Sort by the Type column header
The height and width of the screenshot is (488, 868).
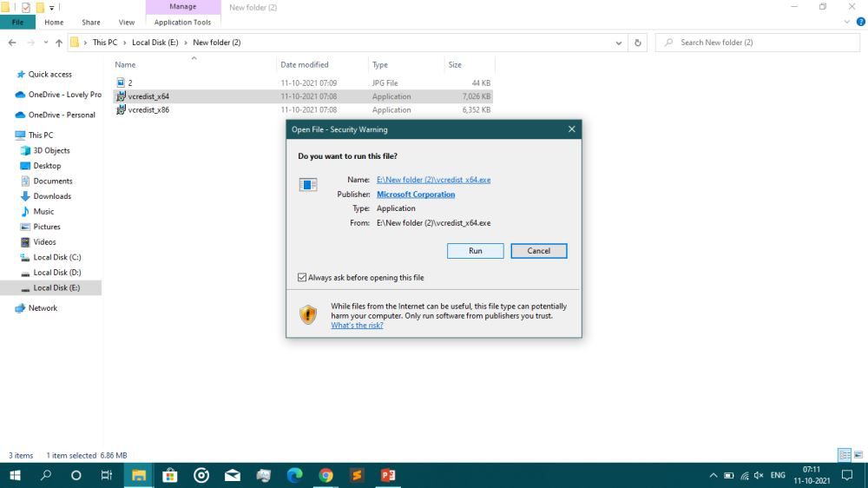click(x=380, y=65)
